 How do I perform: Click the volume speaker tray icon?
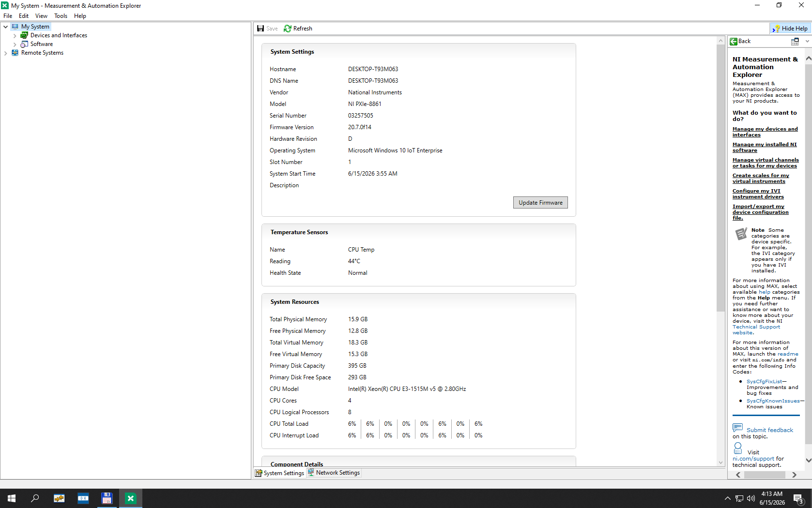(x=751, y=498)
